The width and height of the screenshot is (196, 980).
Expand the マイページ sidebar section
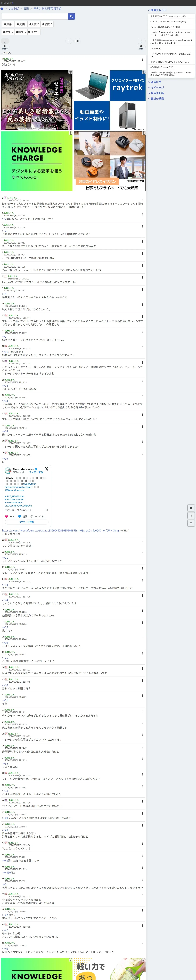pyautogui.click(x=156, y=88)
